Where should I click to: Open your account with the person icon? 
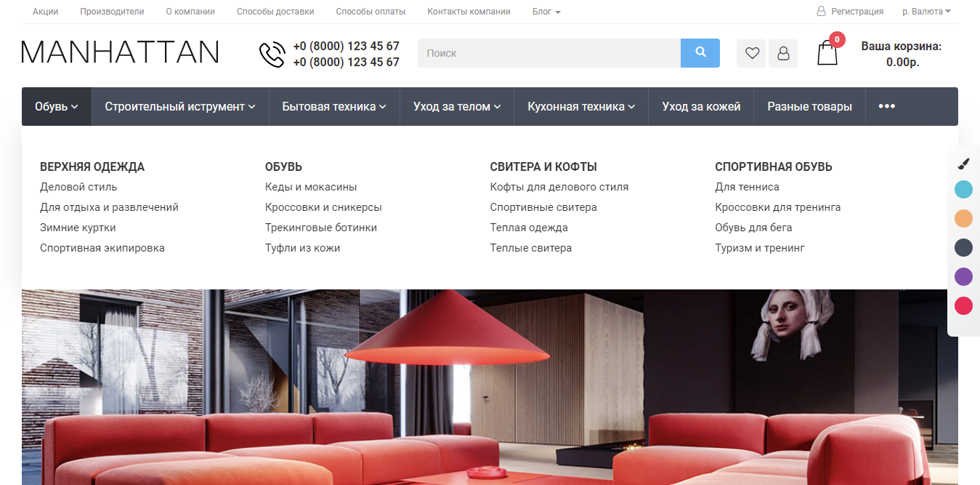782,52
